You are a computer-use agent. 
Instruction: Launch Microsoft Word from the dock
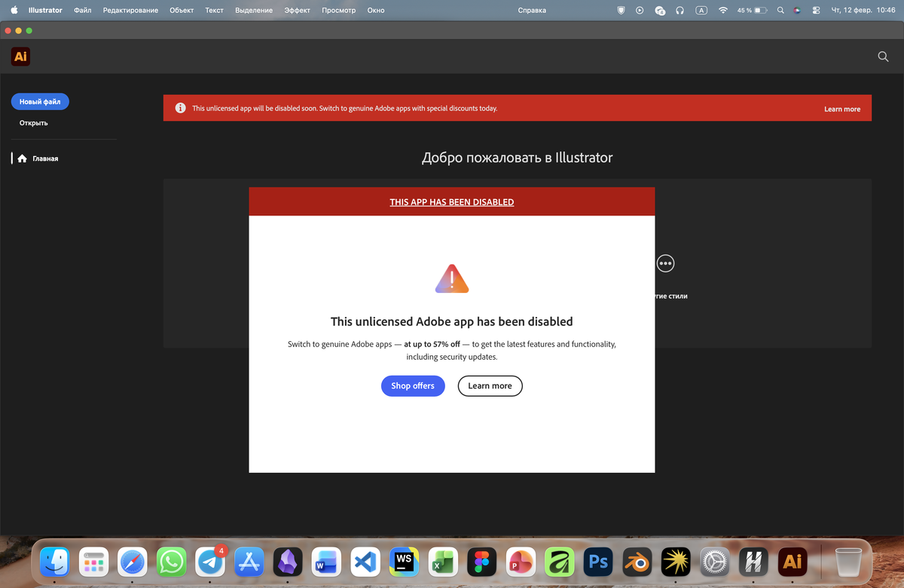pos(327,562)
